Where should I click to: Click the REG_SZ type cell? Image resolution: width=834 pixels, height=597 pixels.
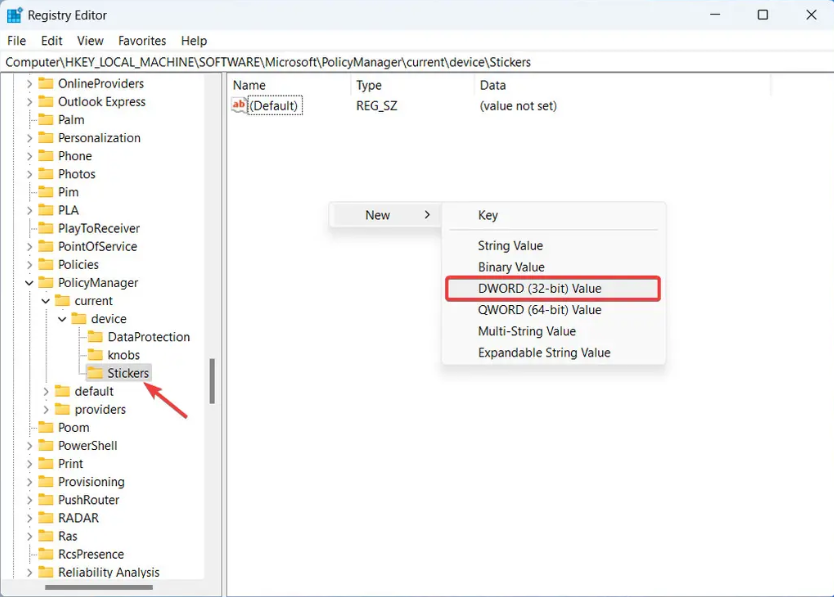coord(377,106)
